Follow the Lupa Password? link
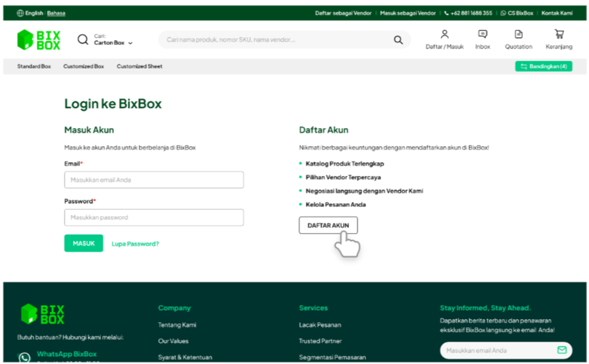589x364 pixels. [x=135, y=244]
